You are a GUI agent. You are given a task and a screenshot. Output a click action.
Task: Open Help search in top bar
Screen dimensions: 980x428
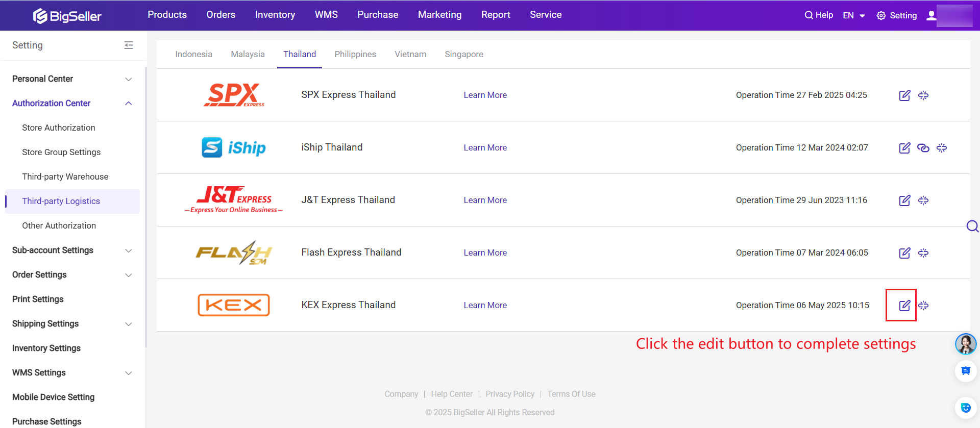pyautogui.click(x=819, y=15)
